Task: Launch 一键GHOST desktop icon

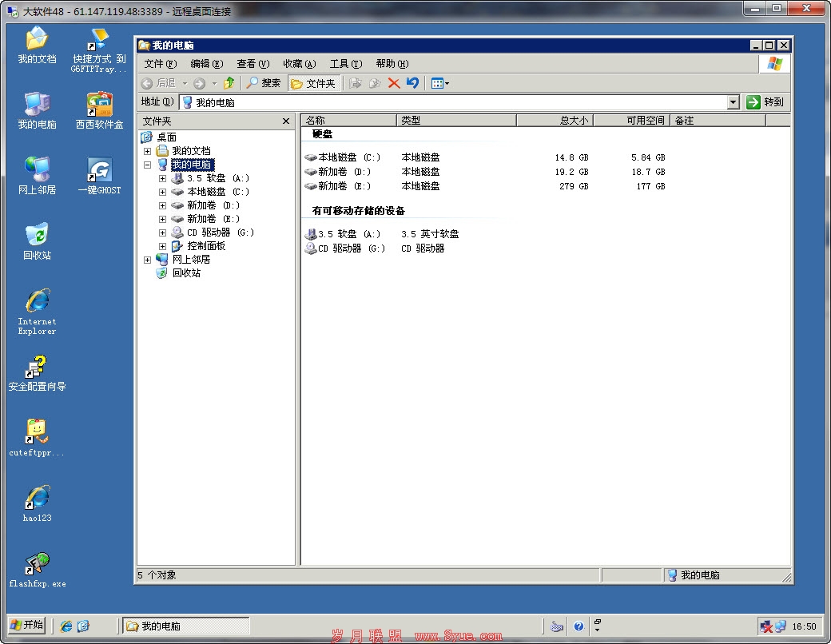Action: pyautogui.click(x=99, y=176)
